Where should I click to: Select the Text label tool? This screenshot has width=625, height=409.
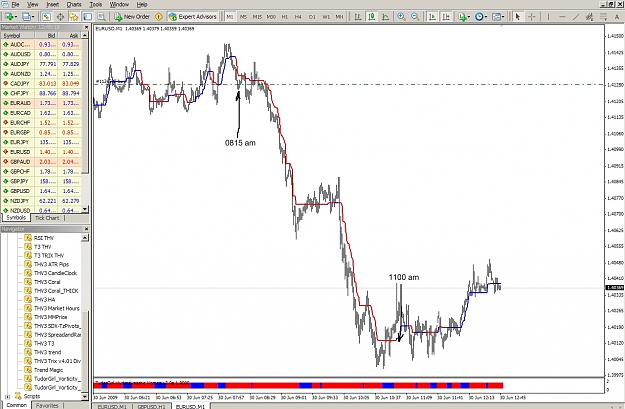click(617, 17)
